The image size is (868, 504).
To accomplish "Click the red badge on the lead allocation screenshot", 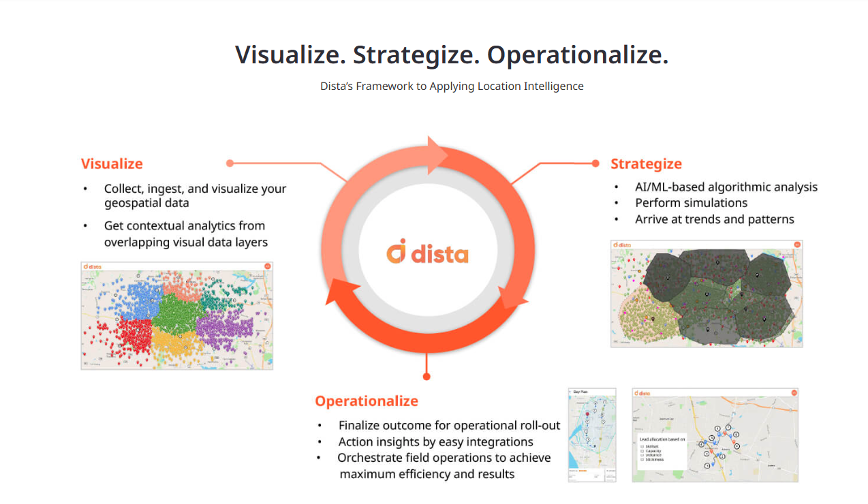I will [x=794, y=393].
